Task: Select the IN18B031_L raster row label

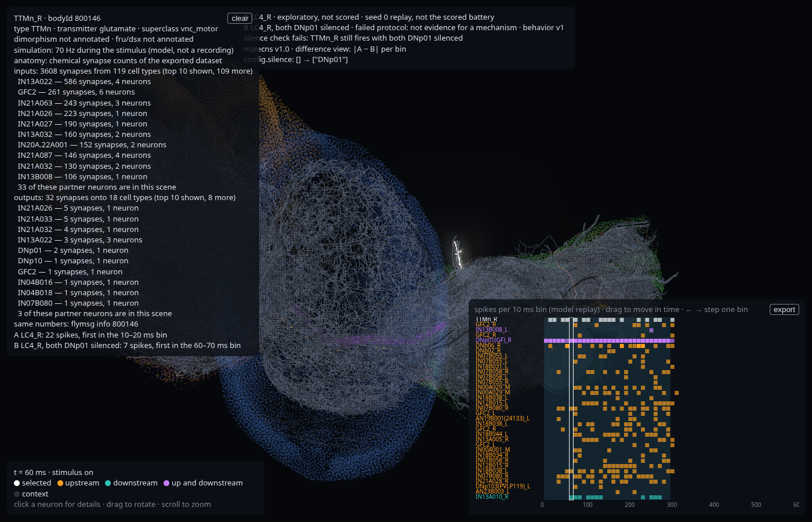Action: 491,367
